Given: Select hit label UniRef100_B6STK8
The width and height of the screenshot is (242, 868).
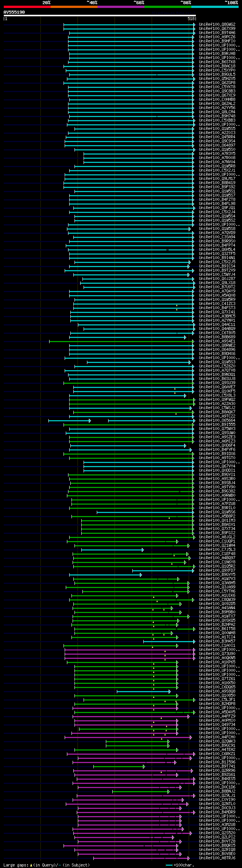Looking at the screenshot, I should pos(217,62).
